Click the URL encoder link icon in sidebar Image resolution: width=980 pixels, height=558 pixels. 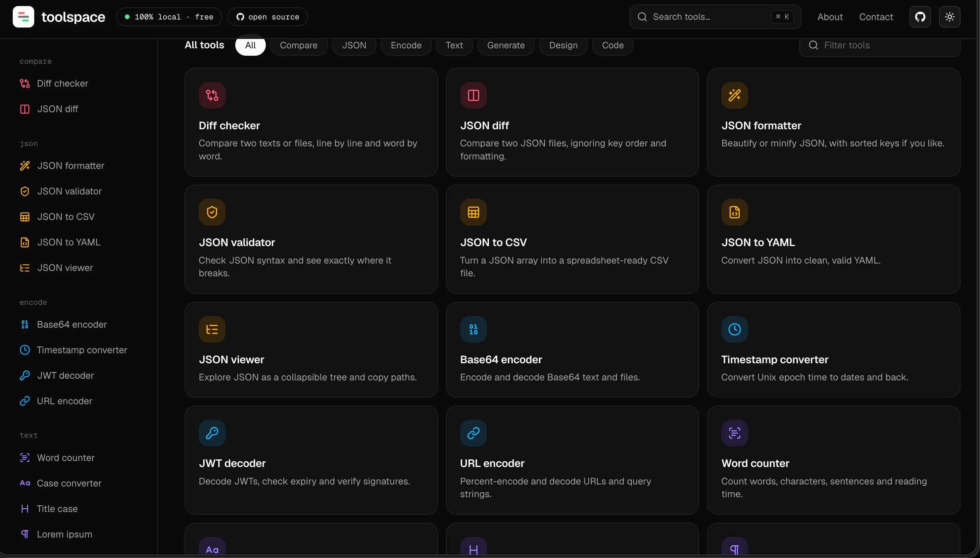coord(25,401)
